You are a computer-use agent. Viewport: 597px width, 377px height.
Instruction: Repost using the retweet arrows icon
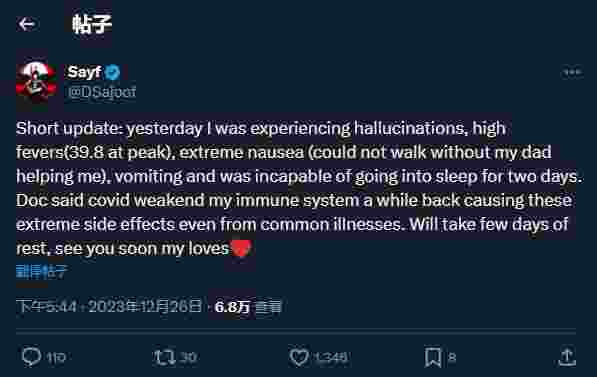click(164, 357)
